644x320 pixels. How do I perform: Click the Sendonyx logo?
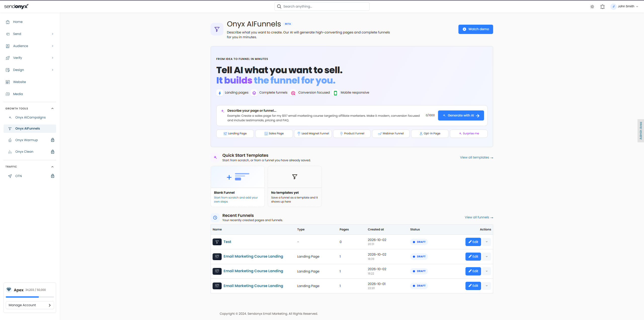pyautogui.click(x=16, y=6)
